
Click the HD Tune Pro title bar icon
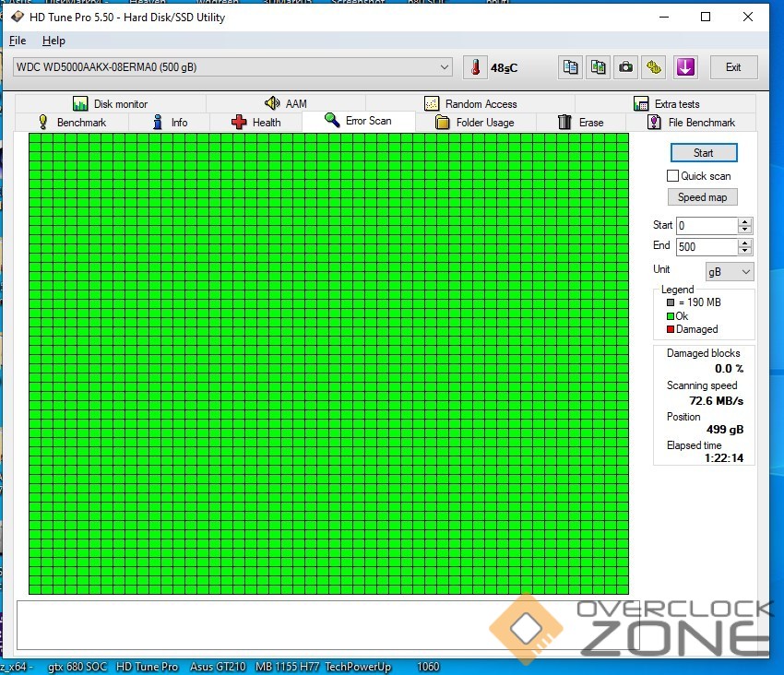(18, 17)
